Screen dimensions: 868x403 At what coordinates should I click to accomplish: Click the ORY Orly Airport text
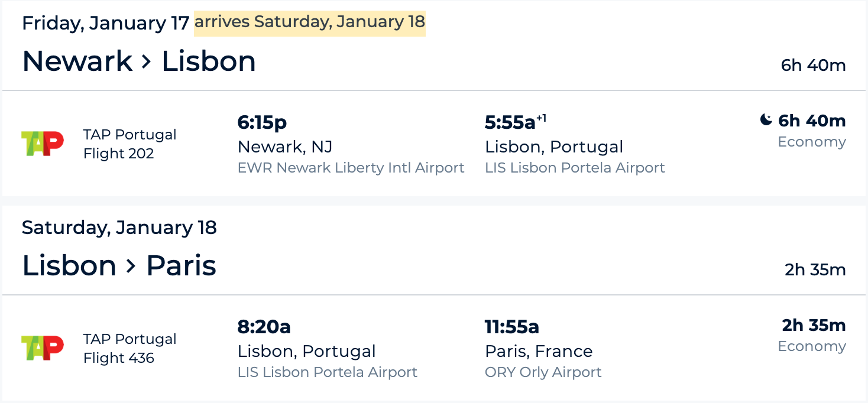pyautogui.click(x=543, y=372)
